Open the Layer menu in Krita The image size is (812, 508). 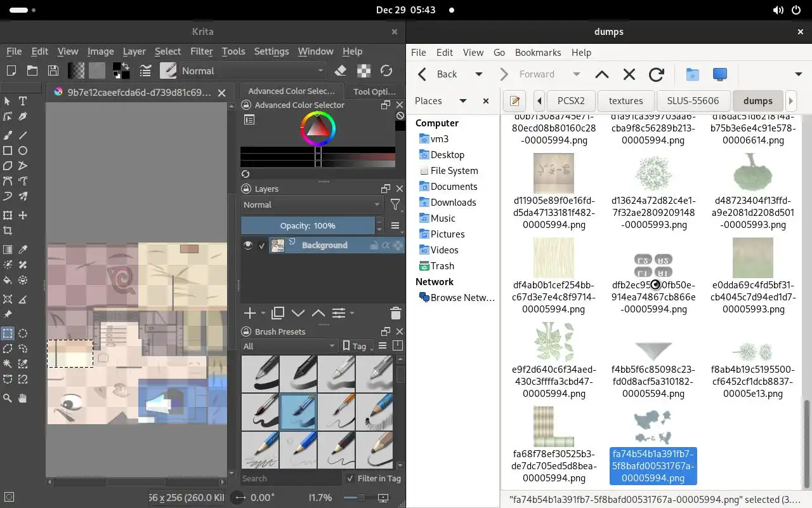134,51
